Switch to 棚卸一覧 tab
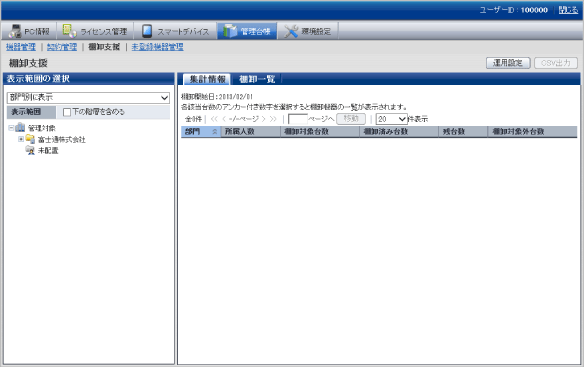The image size is (584, 367). tap(257, 79)
